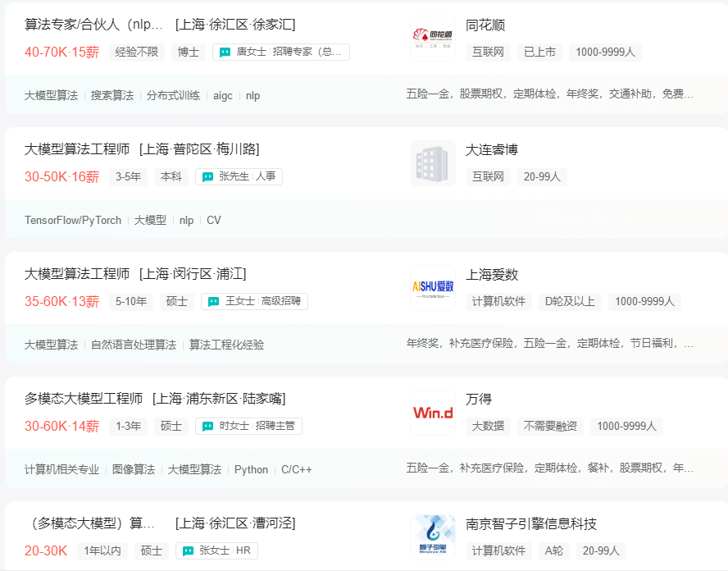Click salary 30-50K·16薪
Image resolution: width=728 pixels, height=571 pixels.
(61, 176)
